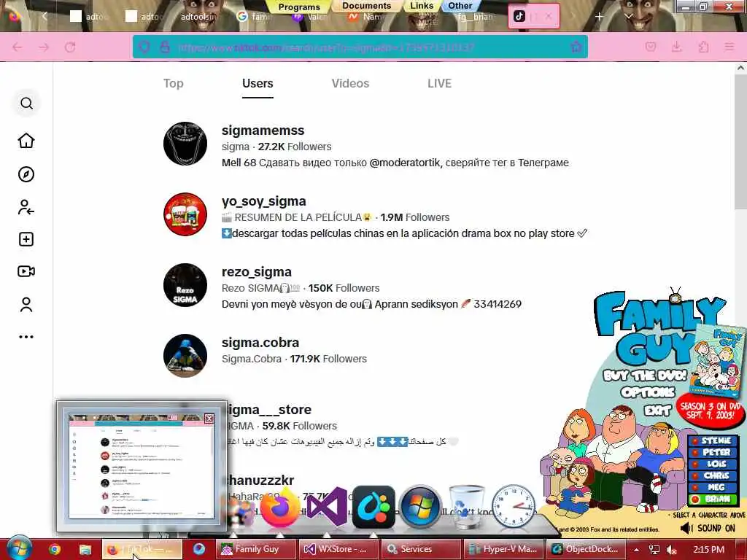
Task: Show hidden tray icons arrow
Action: pyautogui.click(x=636, y=550)
